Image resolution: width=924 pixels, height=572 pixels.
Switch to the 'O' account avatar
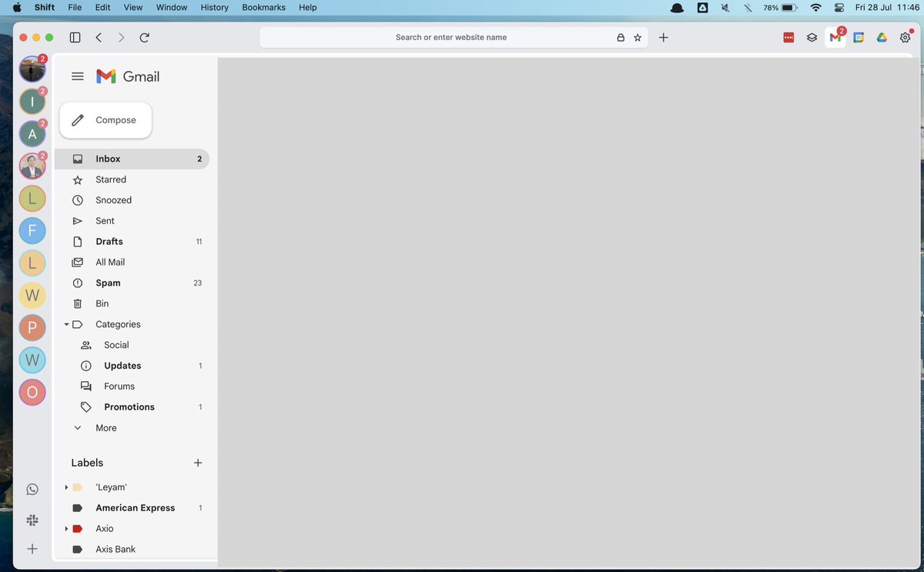(x=32, y=392)
